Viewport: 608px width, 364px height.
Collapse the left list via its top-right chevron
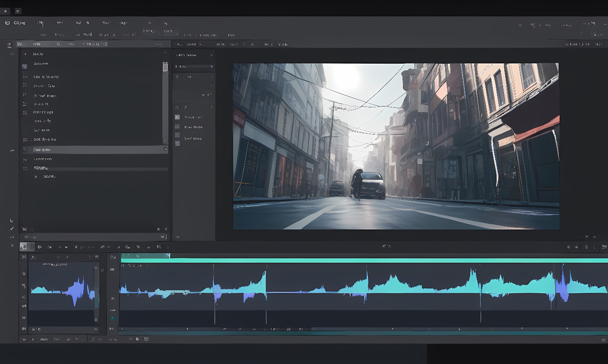(x=165, y=53)
